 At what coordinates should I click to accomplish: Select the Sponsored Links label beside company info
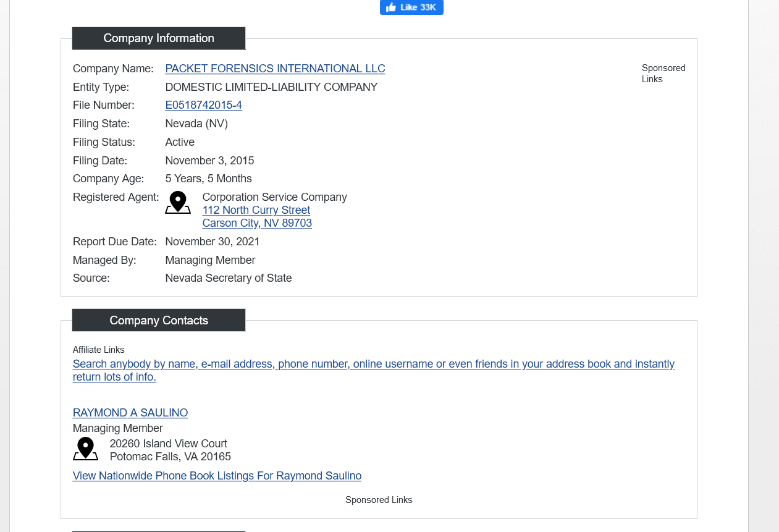(x=663, y=74)
